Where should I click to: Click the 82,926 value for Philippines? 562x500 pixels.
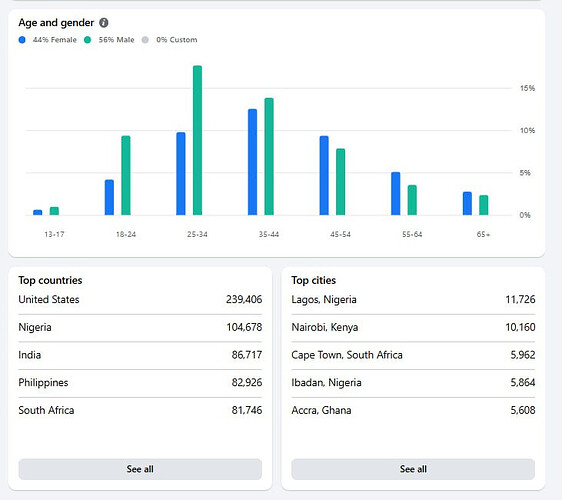pyautogui.click(x=247, y=382)
